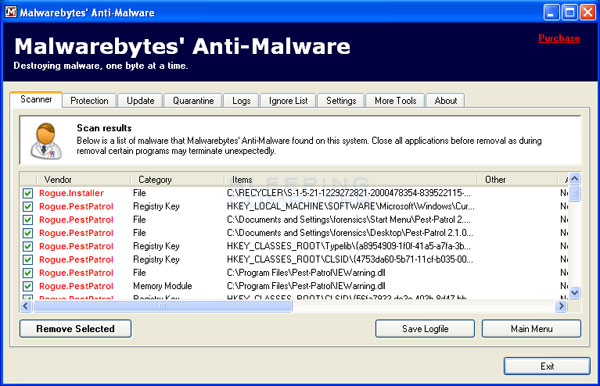Viewport: 600px width, 386px height.
Task: Click the Other column header
Action: click(x=517, y=179)
